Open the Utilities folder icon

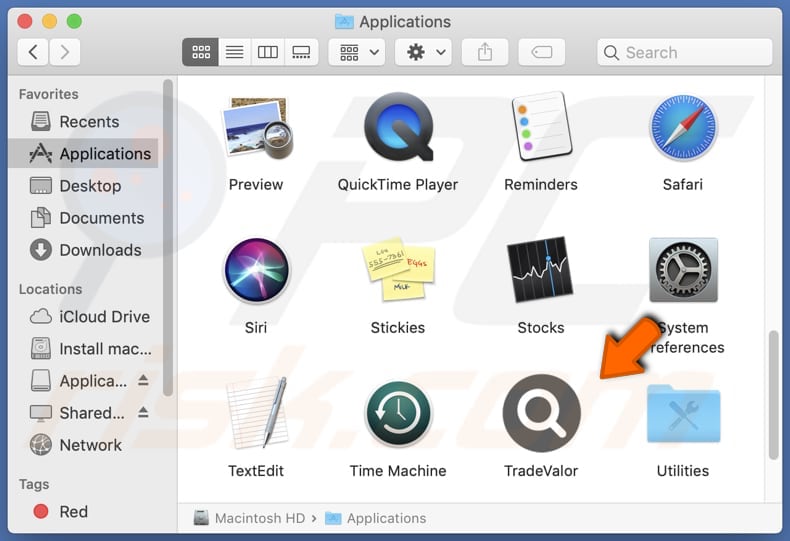click(683, 414)
